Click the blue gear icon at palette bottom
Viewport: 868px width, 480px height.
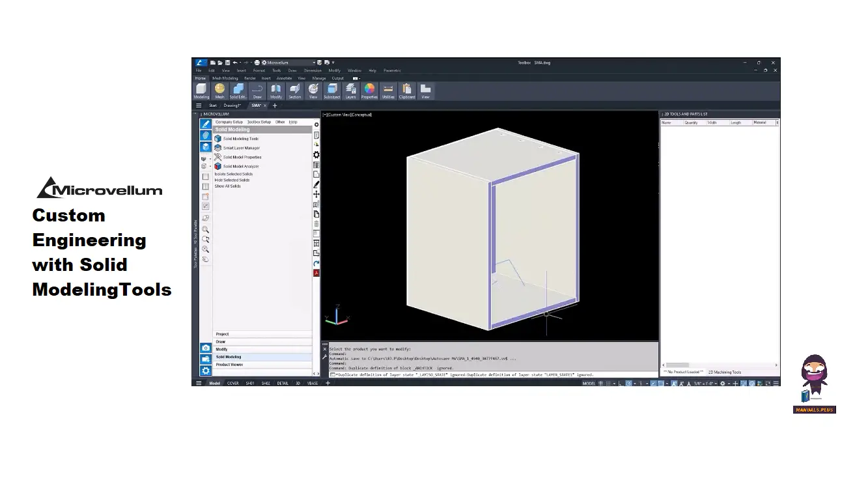coord(206,370)
